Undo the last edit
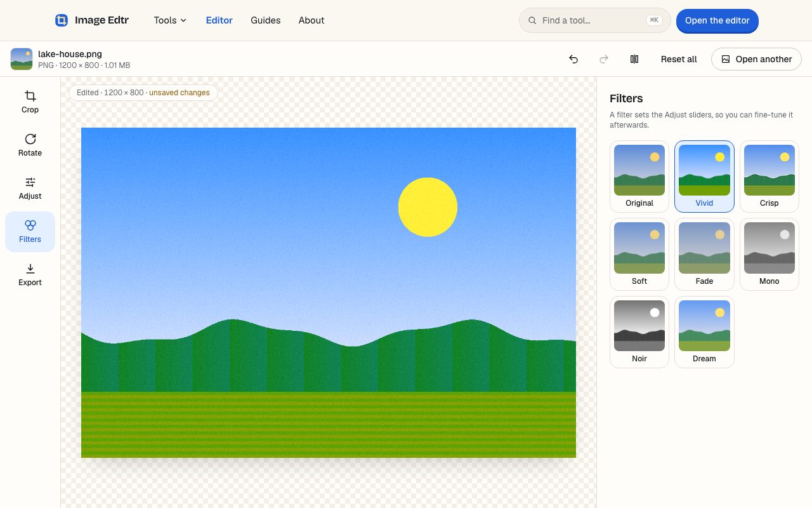This screenshot has height=508, width=812. (x=573, y=59)
